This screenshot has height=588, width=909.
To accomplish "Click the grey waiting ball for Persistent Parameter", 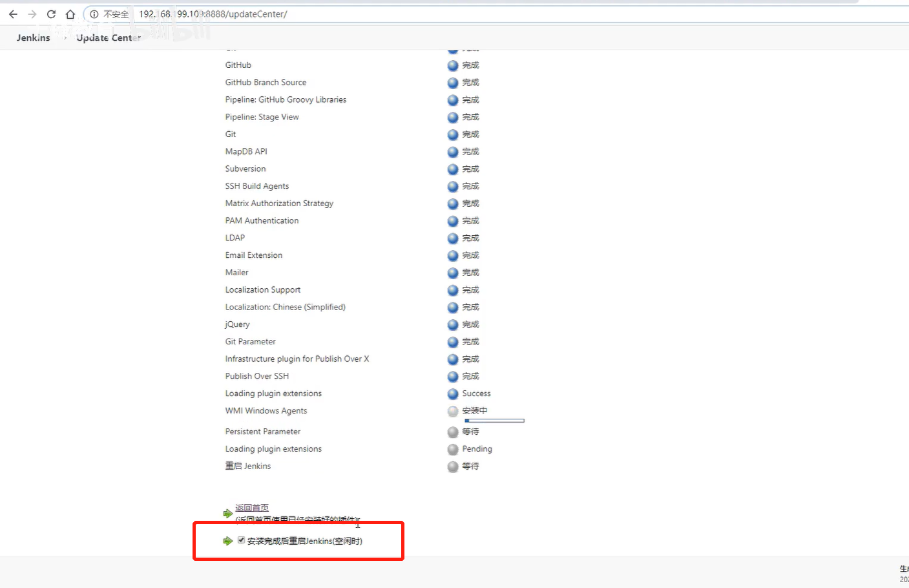I will 453,432.
